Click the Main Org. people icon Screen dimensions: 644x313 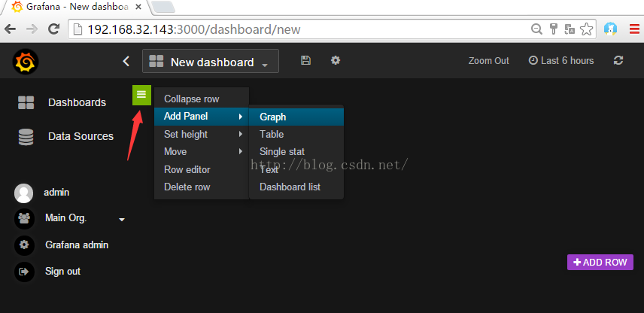pos(24,218)
